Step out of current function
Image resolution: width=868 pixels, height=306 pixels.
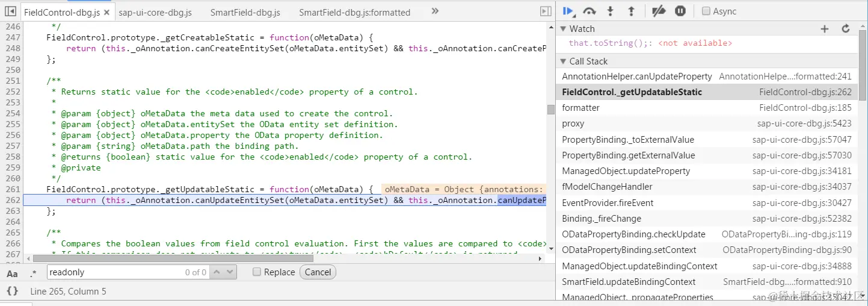click(x=631, y=11)
